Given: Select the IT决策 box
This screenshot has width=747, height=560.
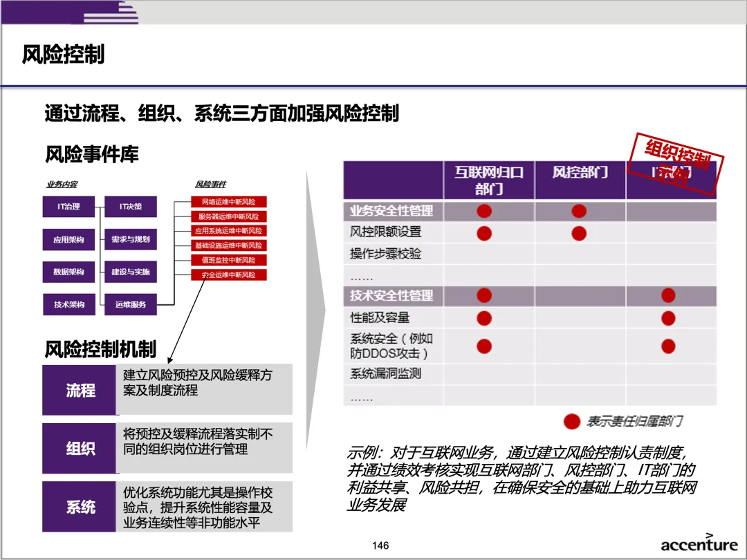Looking at the screenshot, I should (131, 207).
